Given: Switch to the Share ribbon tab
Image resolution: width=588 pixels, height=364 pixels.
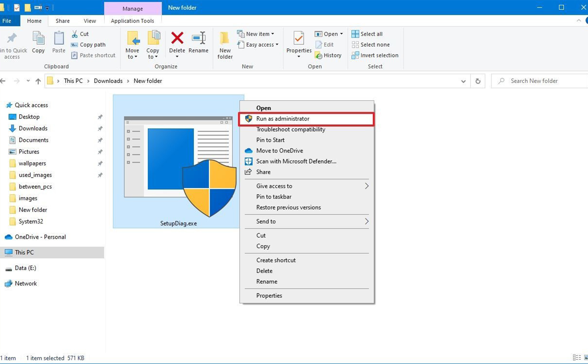Looking at the screenshot, I should [x=63, y=21].
